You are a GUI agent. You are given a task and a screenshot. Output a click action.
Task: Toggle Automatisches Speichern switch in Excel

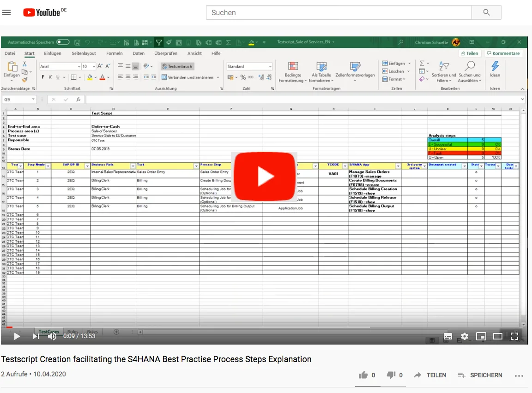click(x=63, y=42)
